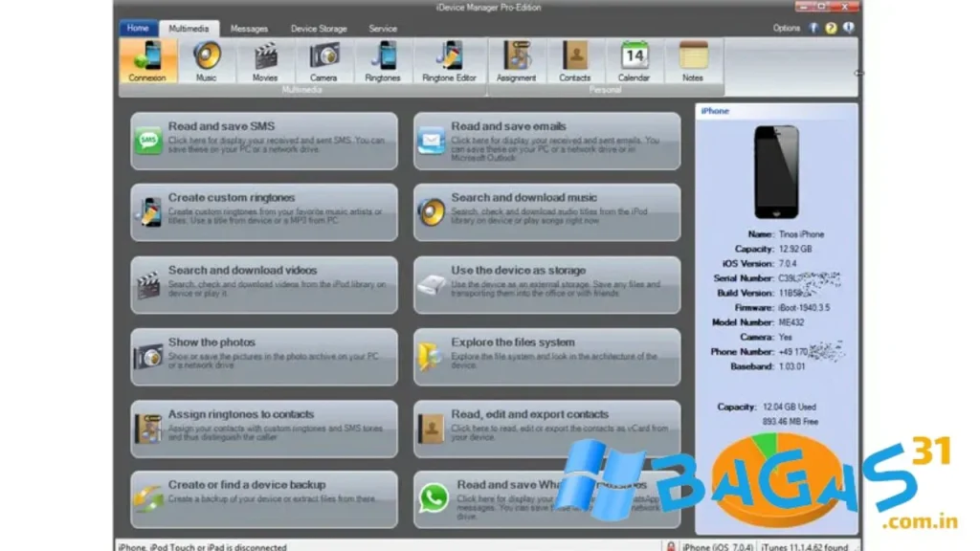Click the envelope emails icon
The width and height of the screenshot is (980, 551).
432,142
